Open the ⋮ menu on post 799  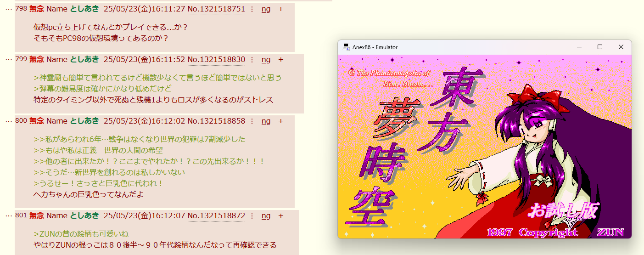[252, 60]
